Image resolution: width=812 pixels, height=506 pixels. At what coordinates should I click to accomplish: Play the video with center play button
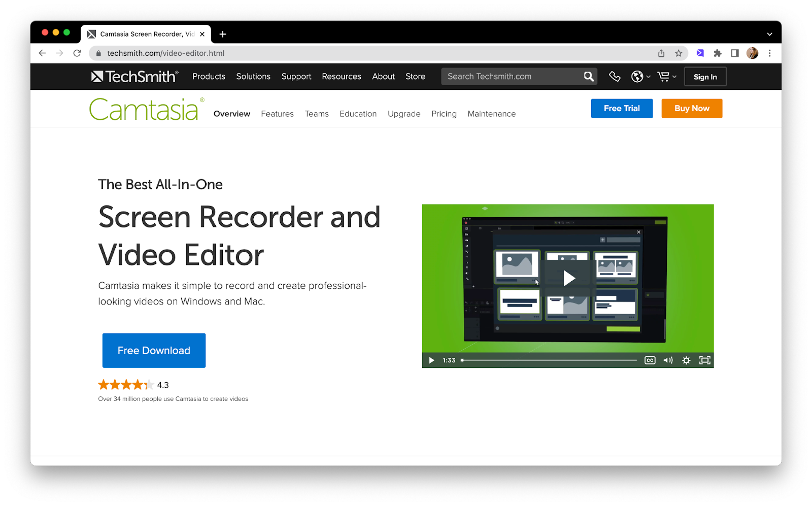tap(568, 278)
